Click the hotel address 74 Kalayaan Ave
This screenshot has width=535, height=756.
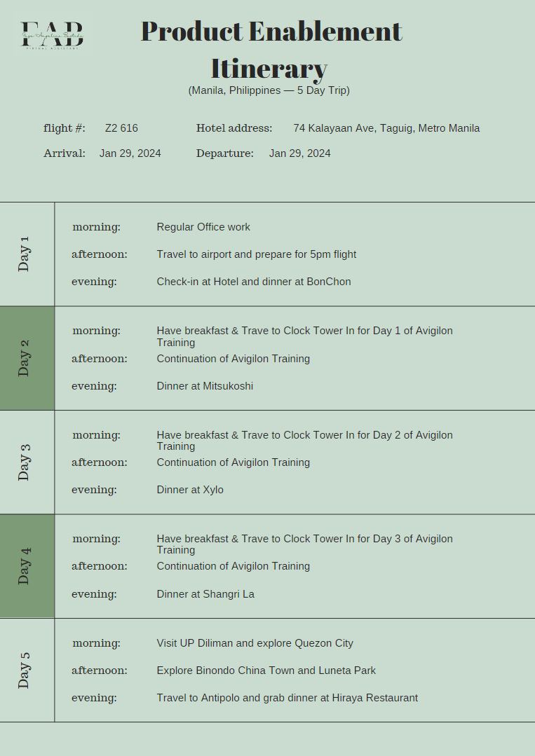coord(386,128)
